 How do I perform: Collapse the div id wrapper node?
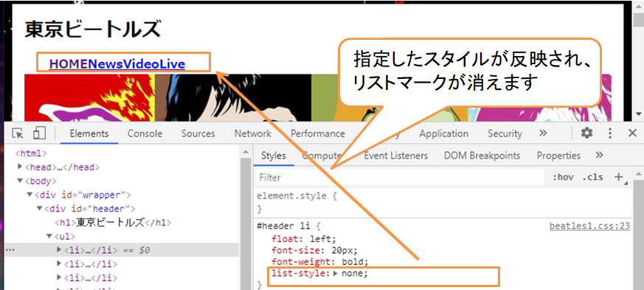pyautogui.click(x=30, y=194)
